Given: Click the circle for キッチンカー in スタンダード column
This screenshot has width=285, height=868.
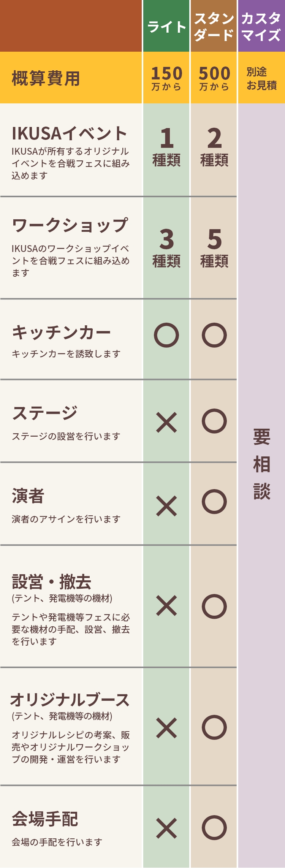Looking at the screenshot, I should click(214, 335).
